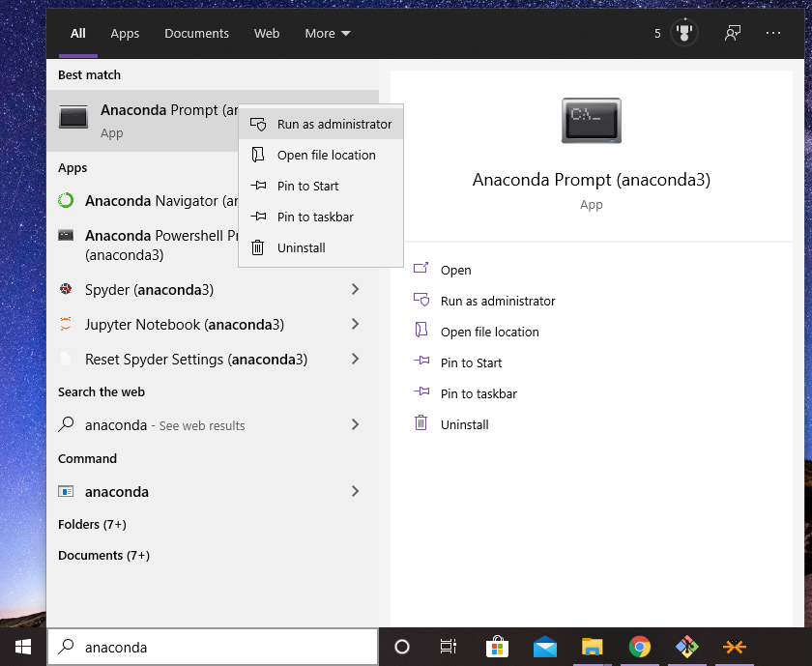Click the search box containing anaconda
The image size is (812, 666).
213,647
